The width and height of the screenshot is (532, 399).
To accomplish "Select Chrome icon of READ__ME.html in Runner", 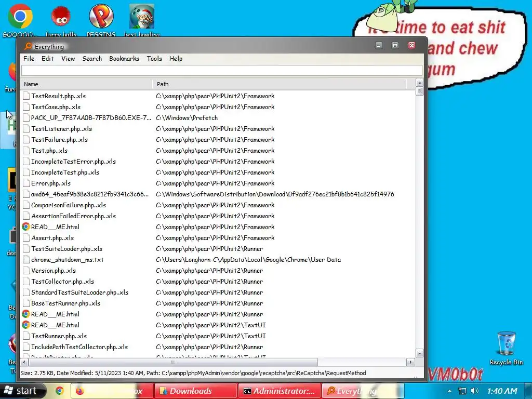I will (x=26, y=314).
